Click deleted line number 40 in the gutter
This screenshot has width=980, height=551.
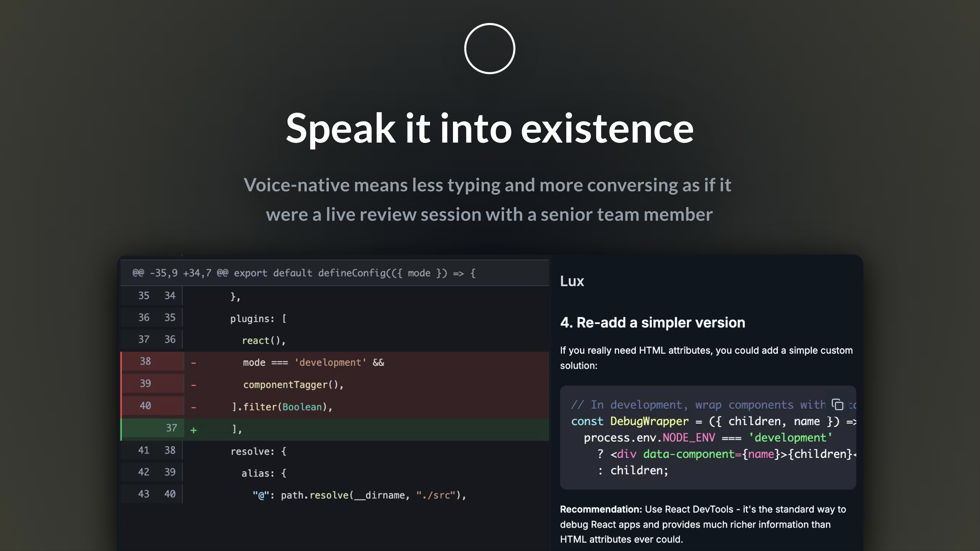(x=145, y=406)
